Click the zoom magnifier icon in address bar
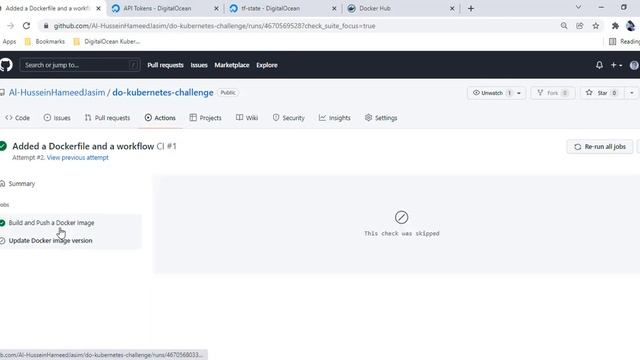The width and height of the screenshot is (640, 360). [564, 26]
